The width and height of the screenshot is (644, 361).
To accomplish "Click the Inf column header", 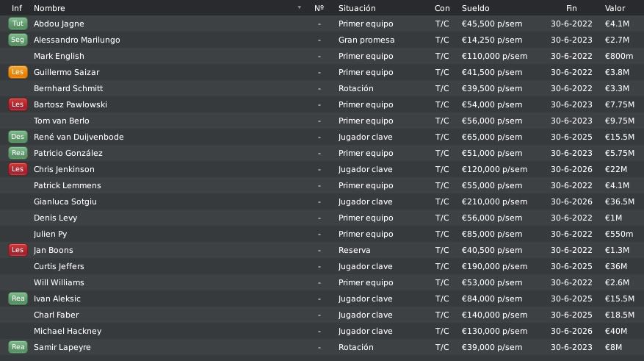I will [17, 8].
